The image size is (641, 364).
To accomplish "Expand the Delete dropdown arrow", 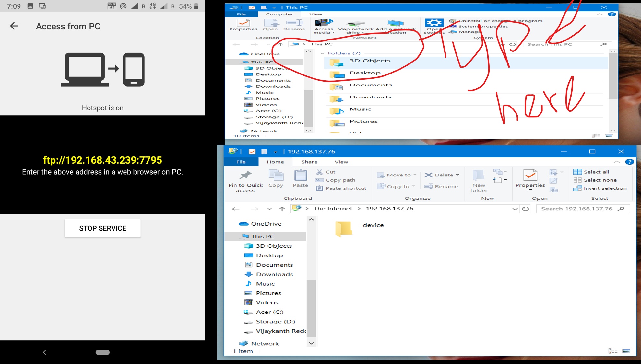I will click(458, 175).
